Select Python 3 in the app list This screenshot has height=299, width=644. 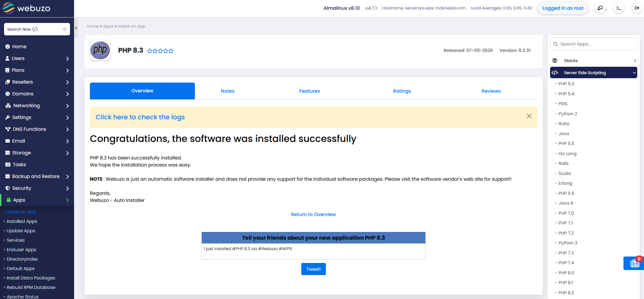click(x=568, y=243)
